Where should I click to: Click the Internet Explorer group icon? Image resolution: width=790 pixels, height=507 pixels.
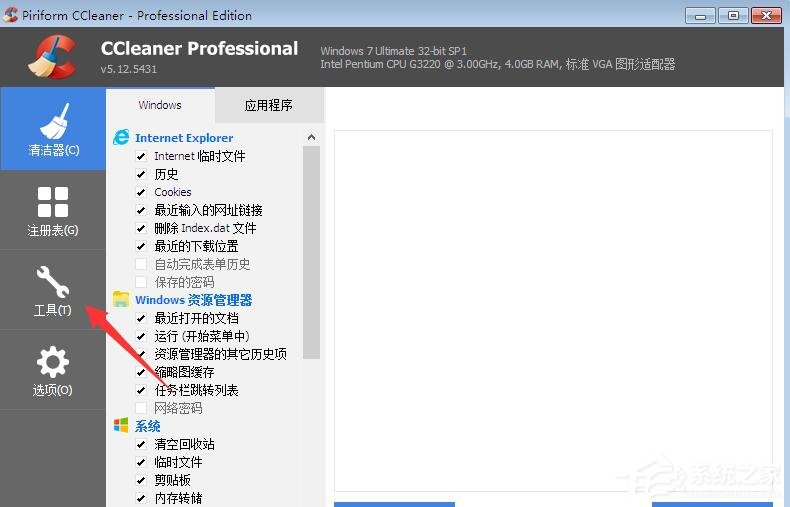tap(121, 137)
